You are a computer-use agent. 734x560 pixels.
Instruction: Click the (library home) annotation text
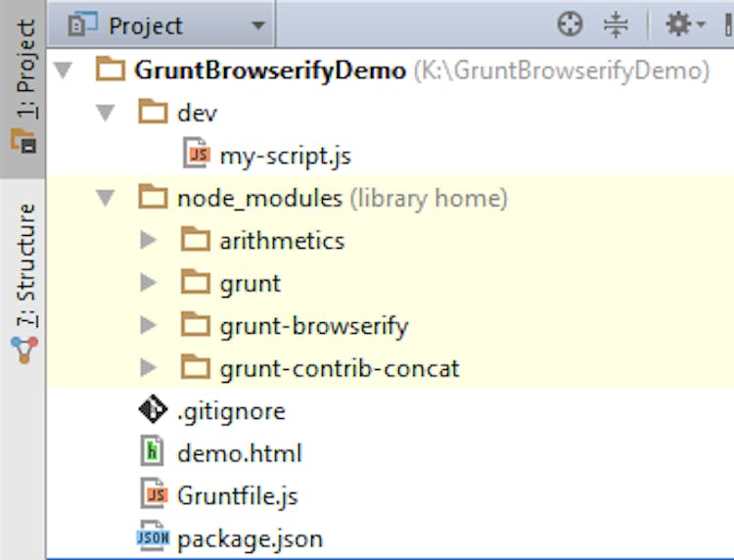coord(429,199)
